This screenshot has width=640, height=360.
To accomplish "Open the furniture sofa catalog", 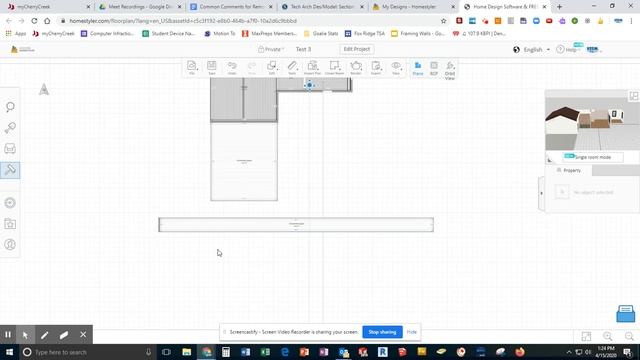I will tap(10, 149).
